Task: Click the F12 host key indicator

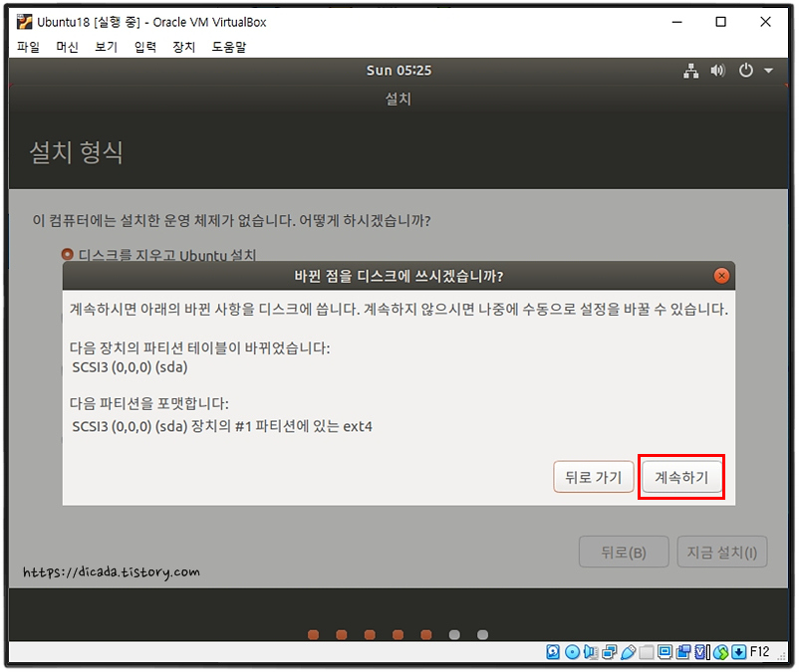Action: coord(760,652)
